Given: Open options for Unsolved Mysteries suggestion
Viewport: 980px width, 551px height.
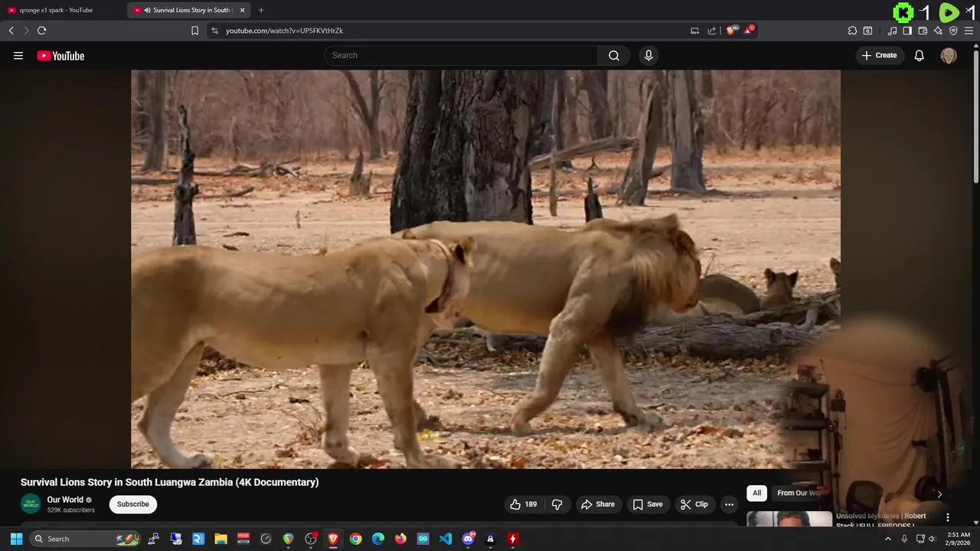Looking at the screenshot, I should (947, 517).
